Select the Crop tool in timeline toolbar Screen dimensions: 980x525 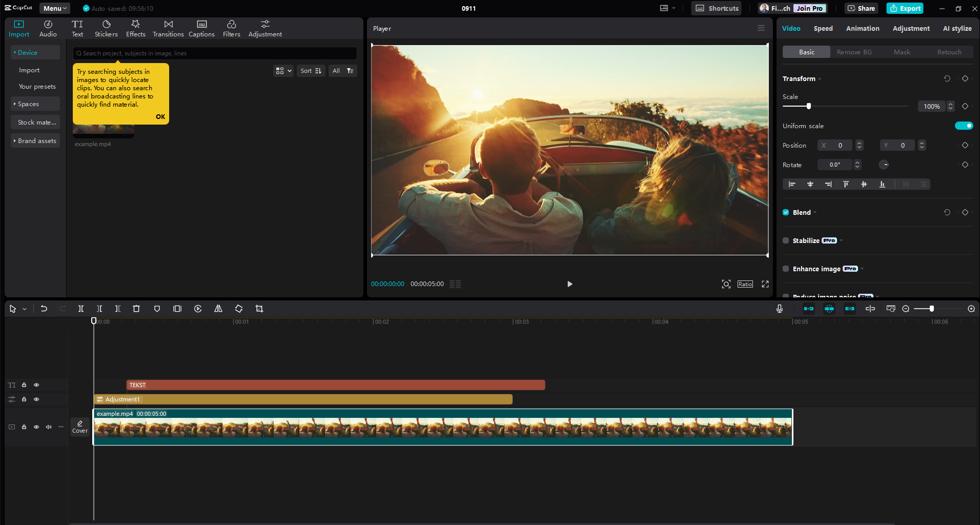(x=259, y=309)
